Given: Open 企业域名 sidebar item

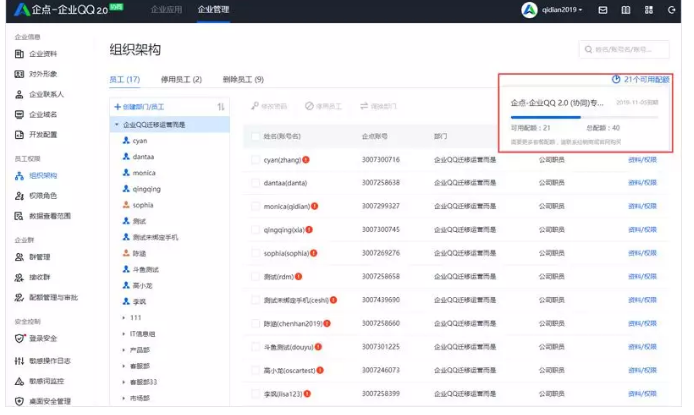Looking at the screenshot, I should coord(36,115).
